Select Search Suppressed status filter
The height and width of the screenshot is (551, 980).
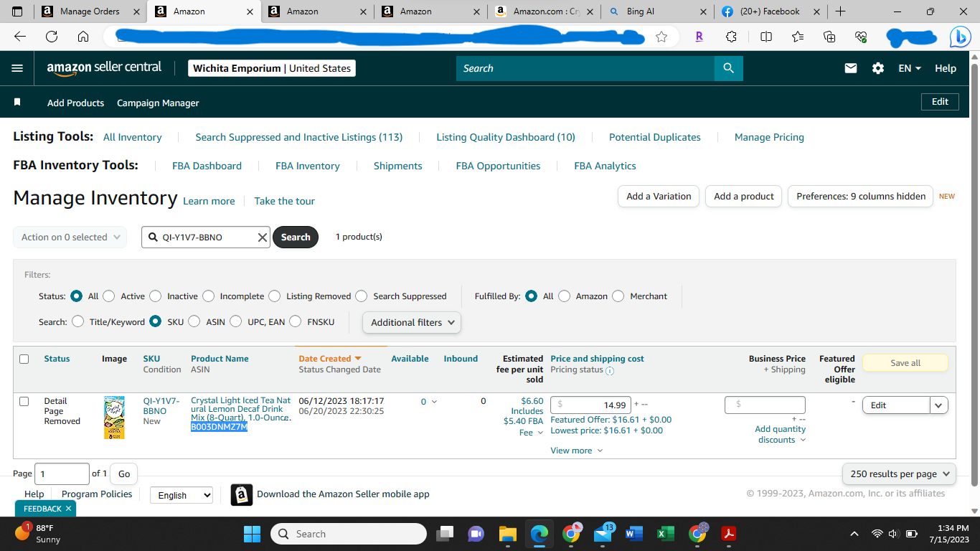point(362,296)
